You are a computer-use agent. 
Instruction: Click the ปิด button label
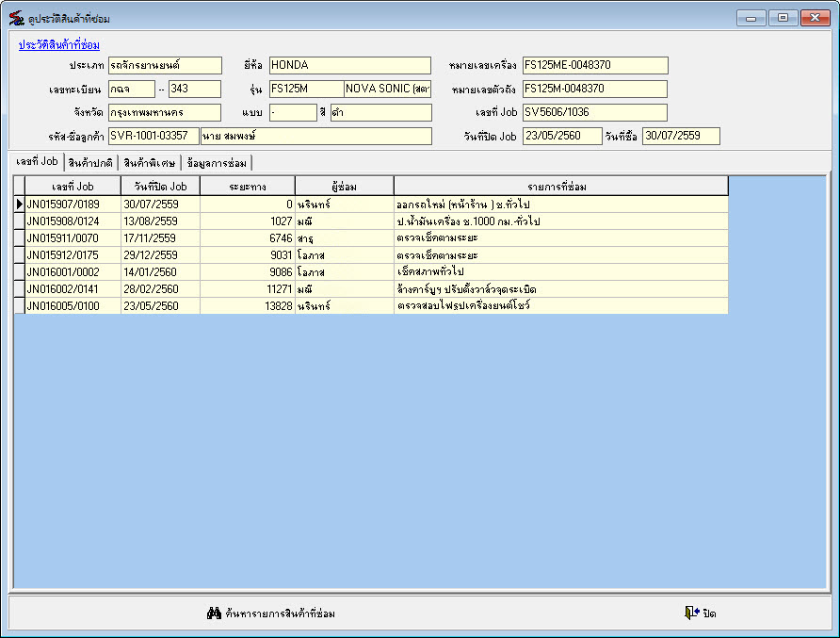(709, 613)
